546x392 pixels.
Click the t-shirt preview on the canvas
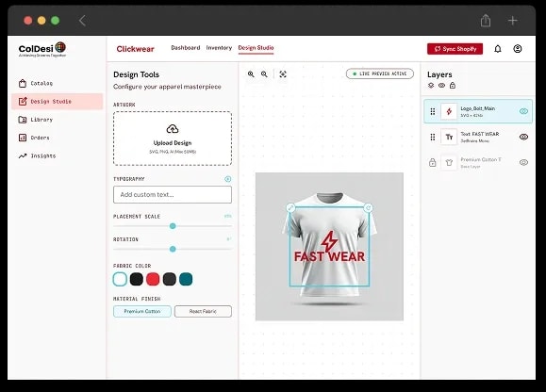[329, 247]
